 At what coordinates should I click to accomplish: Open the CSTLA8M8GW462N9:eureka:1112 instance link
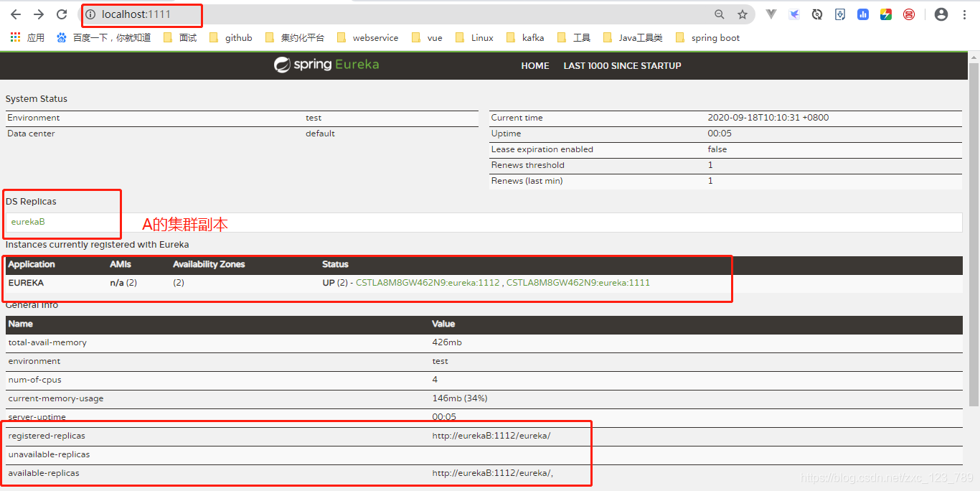click(428, 283)
